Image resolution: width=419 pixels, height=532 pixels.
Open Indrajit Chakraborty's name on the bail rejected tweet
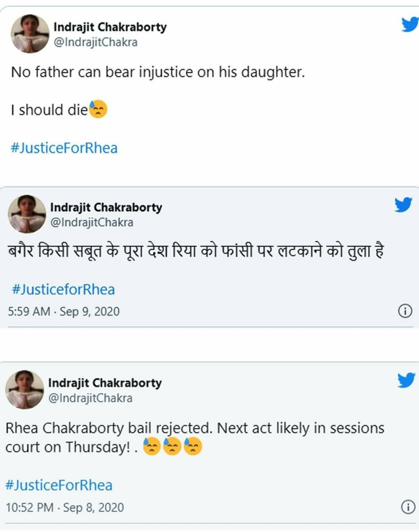(105, 383)
